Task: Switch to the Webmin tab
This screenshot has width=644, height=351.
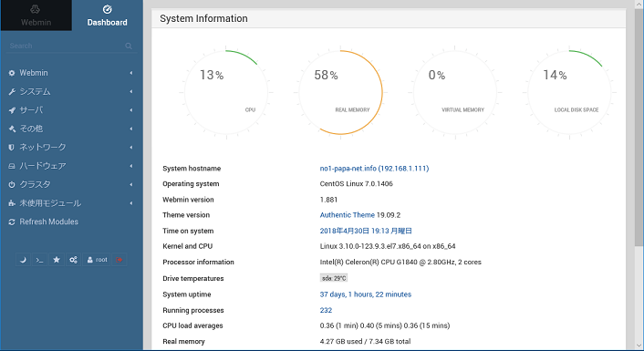Action: pyautogui.click(x=36, y=15)
